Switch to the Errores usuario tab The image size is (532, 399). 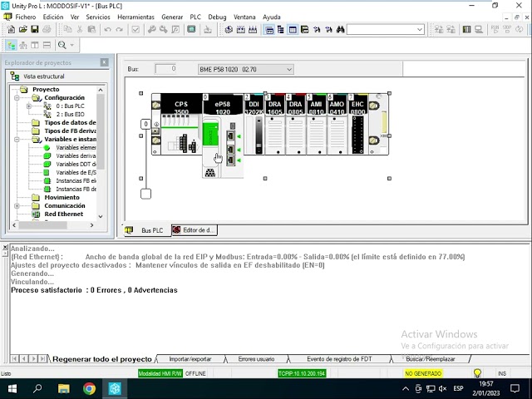point(256,359)
